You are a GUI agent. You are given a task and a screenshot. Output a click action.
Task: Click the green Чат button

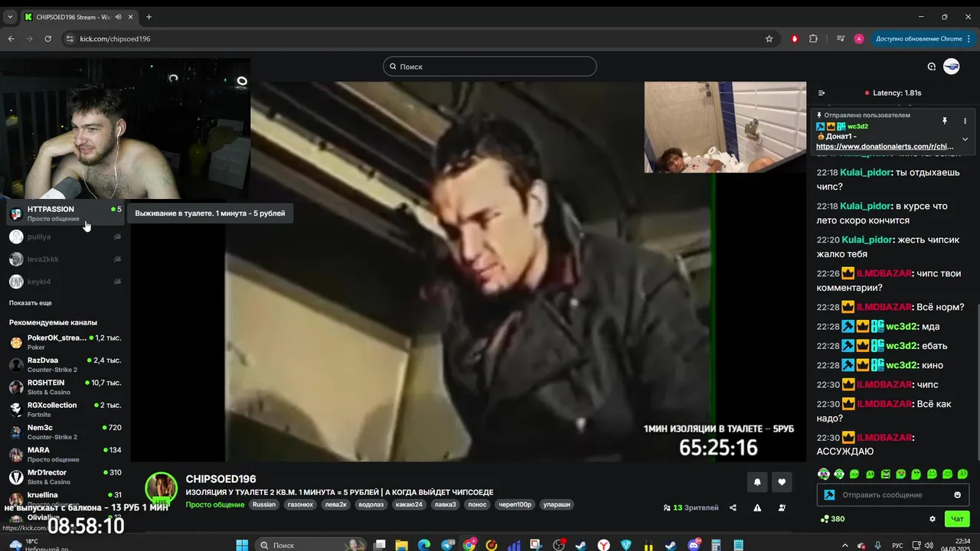click(957, 519)
